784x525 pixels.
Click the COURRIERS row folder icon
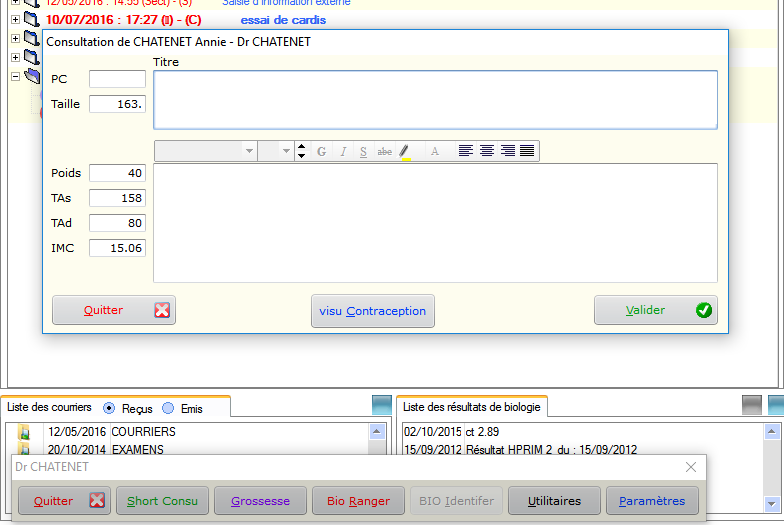click(24, 432)
